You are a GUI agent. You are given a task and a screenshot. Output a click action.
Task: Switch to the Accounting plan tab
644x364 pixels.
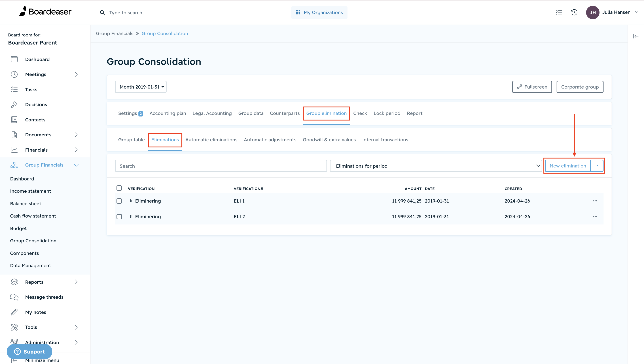coord(168,114)
